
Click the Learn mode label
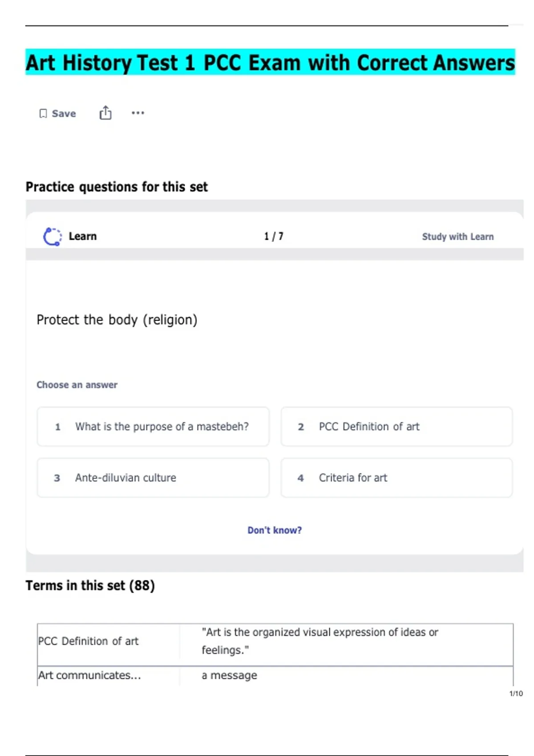[83, 237]
